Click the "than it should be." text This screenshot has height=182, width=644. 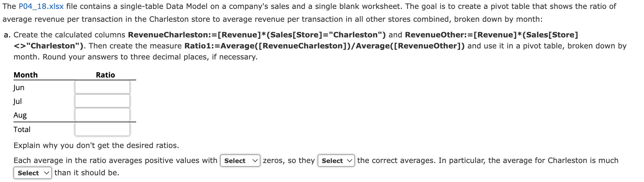tap(87, 173)
